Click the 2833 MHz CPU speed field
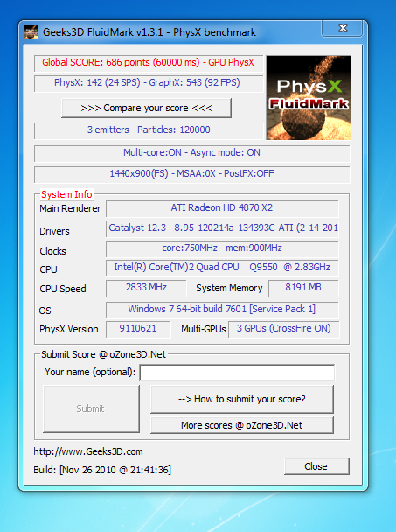 pos(146,288)
